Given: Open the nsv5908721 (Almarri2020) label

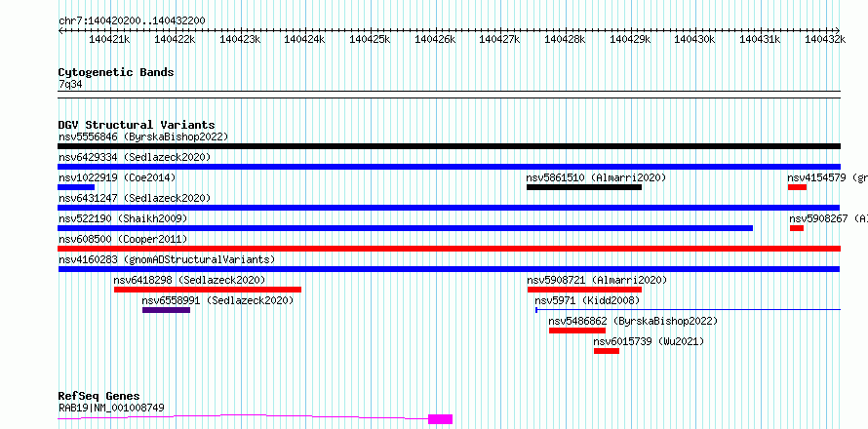Looking at the screenshot, I should tap(597, 280).
